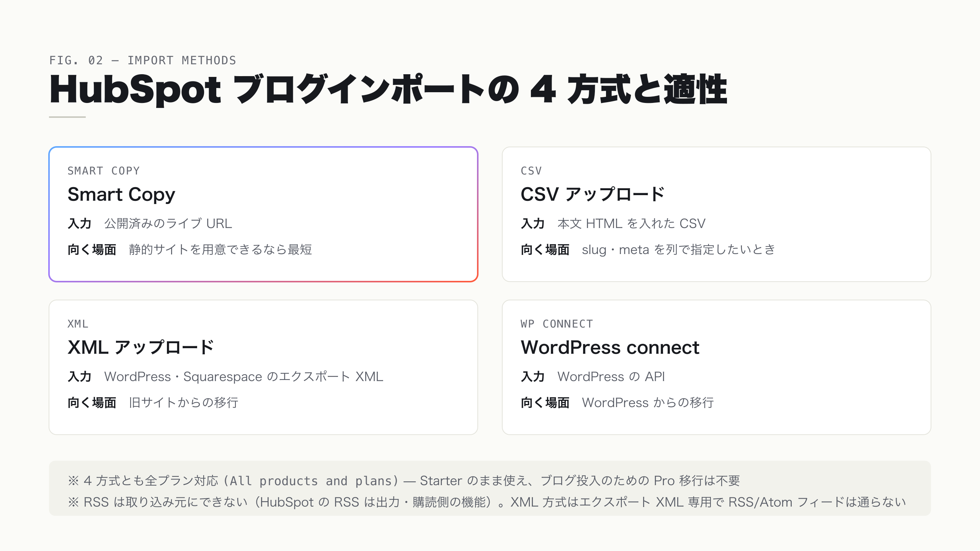980x551 pixels.
Task: Click the '向く場面' label in WordPress connect card
Action: tap(545, 403)
